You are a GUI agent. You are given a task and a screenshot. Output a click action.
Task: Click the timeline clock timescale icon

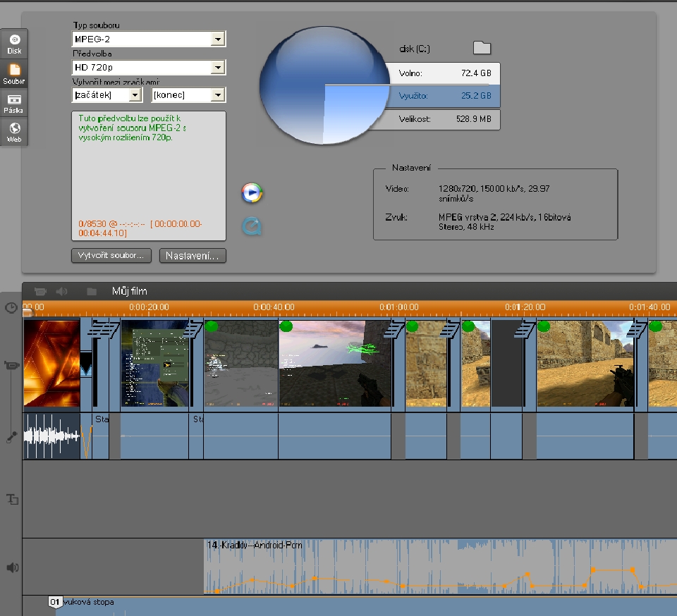pyautogui.click(x=11, y=308)
